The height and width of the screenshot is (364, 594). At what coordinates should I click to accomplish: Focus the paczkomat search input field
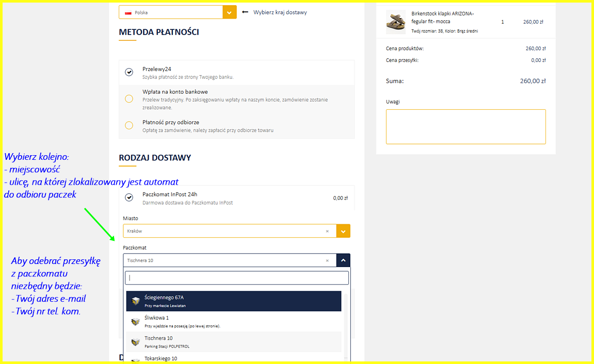[x=237, y=278]
